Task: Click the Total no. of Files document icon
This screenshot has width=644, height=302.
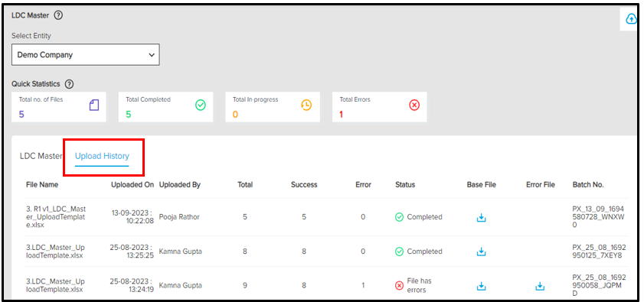Action: point(94,106)
